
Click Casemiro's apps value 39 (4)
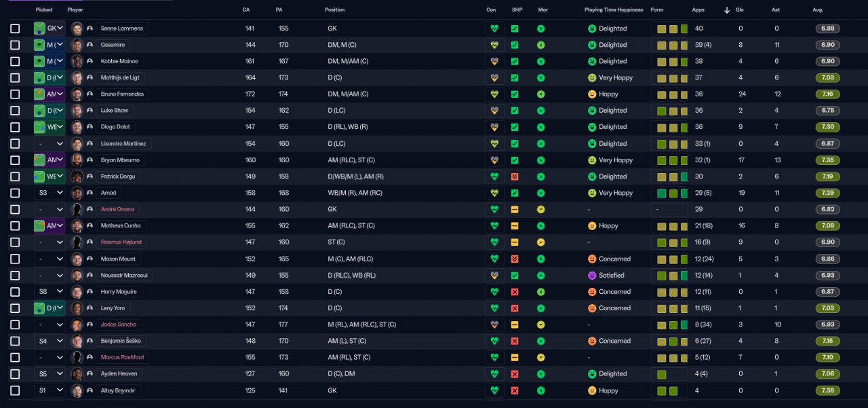(702, 45)
